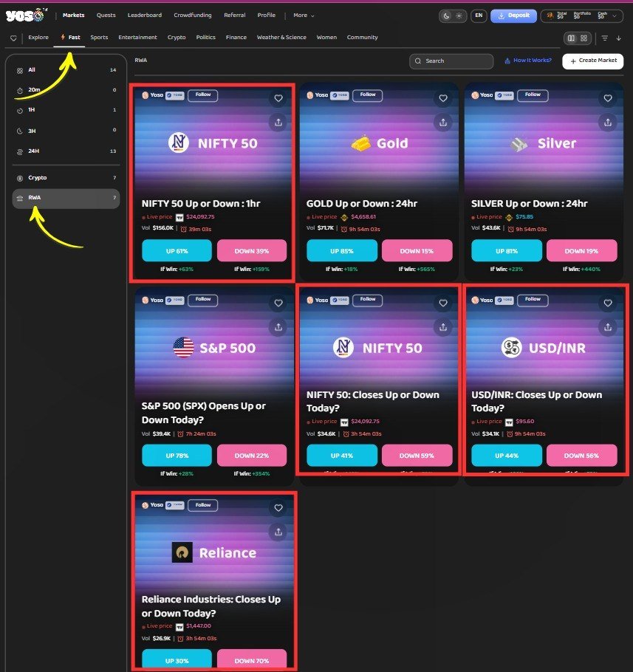
Task: Open the Referral page
Action: tap(234, 16)
